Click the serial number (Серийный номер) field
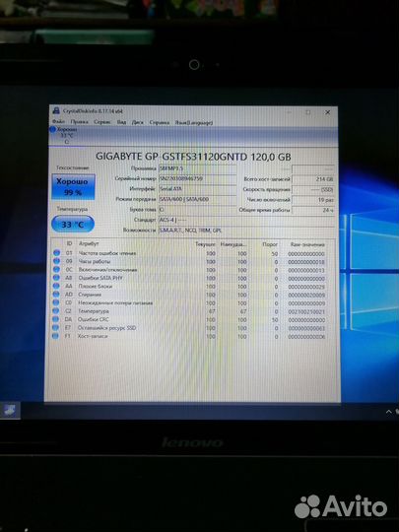The image size is (399, 532). click(197, 178)
